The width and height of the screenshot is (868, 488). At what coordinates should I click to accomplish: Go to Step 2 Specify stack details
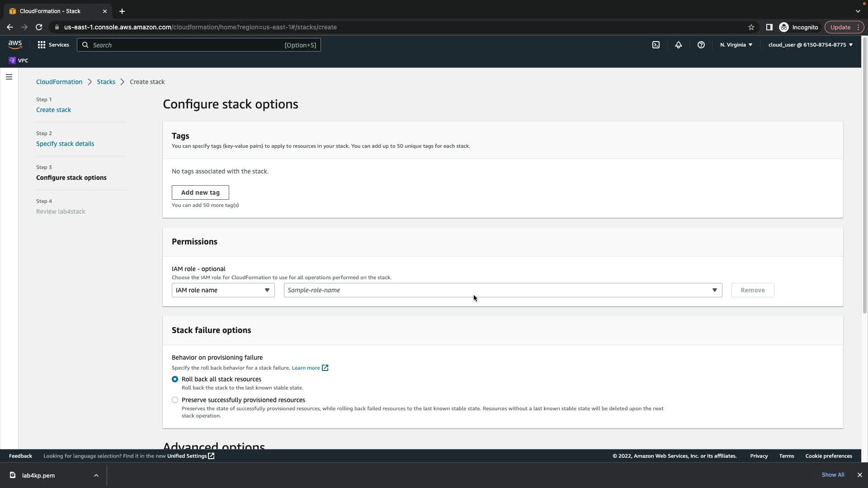(65, 144)
